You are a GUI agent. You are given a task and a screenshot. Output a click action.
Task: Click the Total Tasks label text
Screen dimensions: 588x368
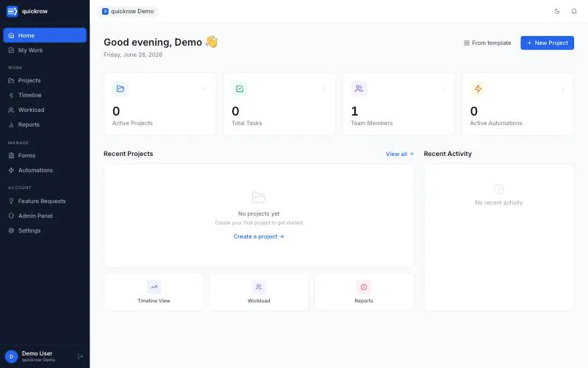coord(247,123)
